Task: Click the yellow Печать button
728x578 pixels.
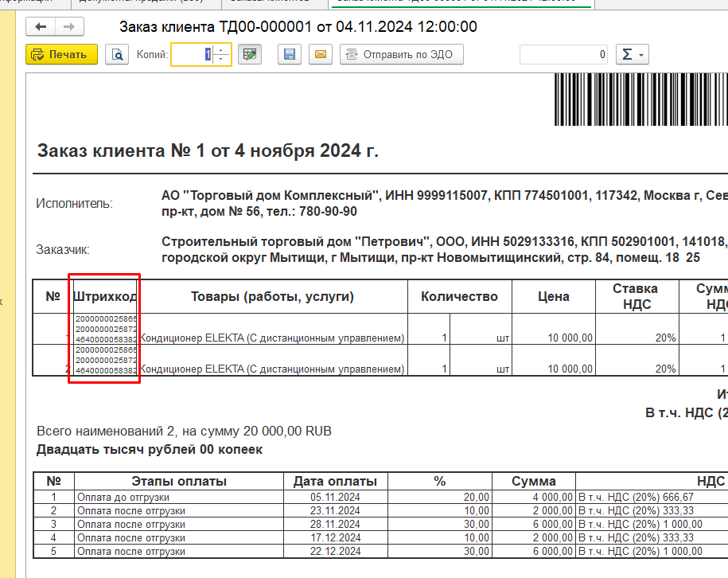Action: 61,54
